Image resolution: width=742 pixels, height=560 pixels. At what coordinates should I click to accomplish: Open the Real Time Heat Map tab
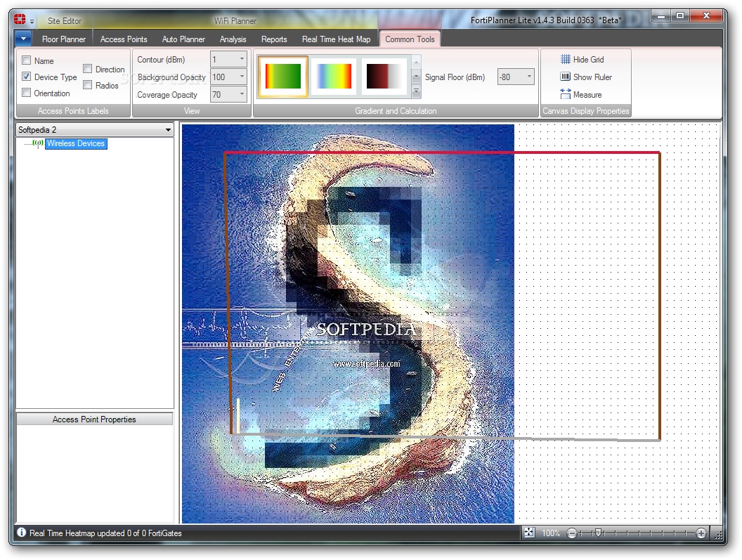coord(336,39)
